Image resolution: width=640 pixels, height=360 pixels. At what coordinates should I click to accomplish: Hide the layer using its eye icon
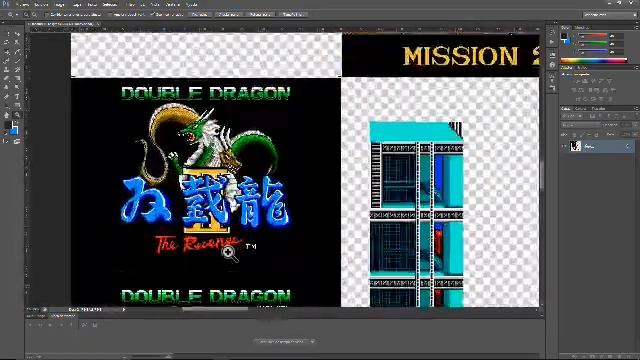click(564, 146)
